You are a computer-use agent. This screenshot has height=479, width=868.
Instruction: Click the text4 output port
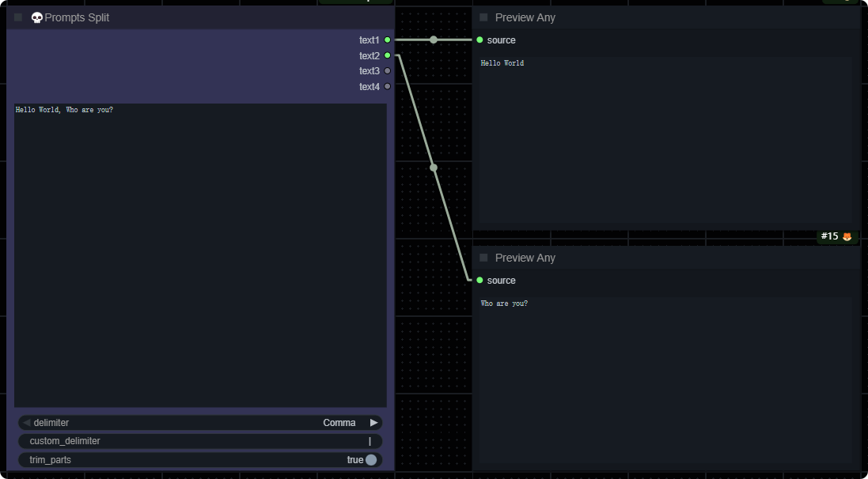pos(387,86)
